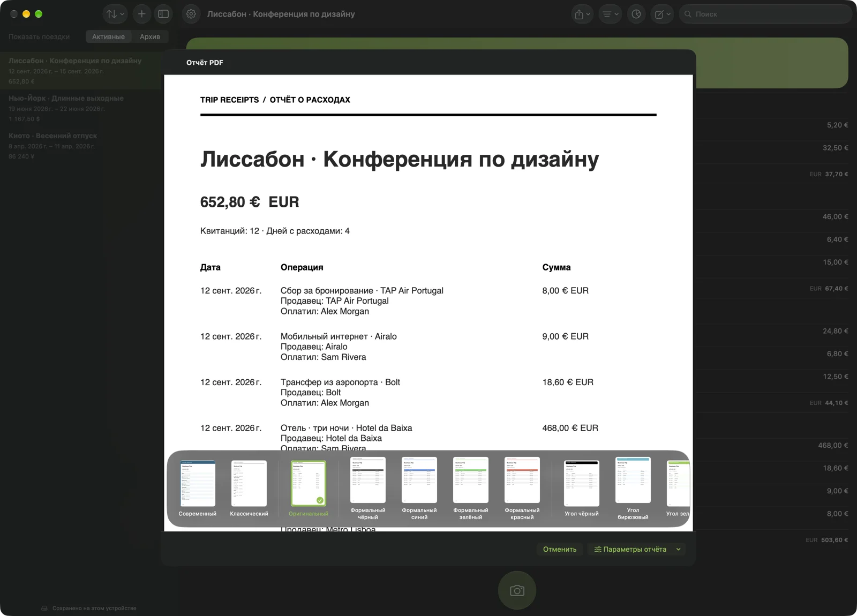The height and width of the screenshot is (616, 857).
Task: Click the Дата column header
Action: [x=211, y=267]
